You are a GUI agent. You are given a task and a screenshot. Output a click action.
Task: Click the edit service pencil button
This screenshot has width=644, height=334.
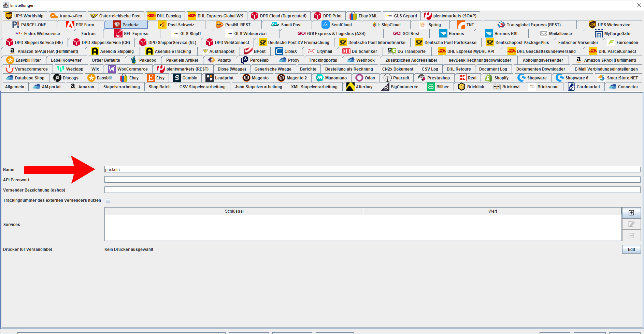pos(631,224)
